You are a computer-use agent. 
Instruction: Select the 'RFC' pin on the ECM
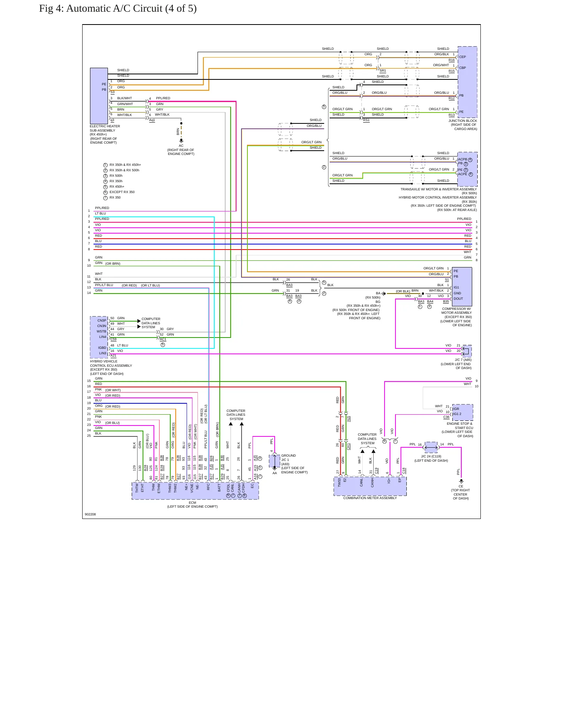click(x=208, y=487)
